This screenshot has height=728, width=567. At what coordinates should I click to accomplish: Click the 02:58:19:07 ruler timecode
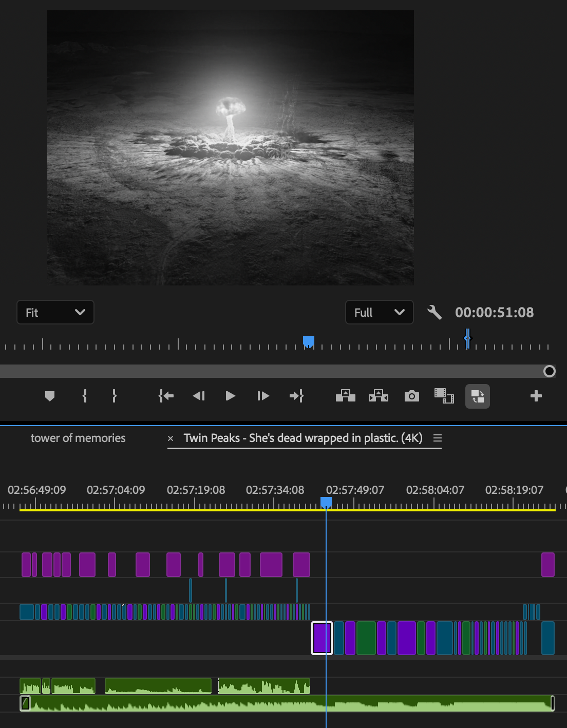click(x=514, y=490)
